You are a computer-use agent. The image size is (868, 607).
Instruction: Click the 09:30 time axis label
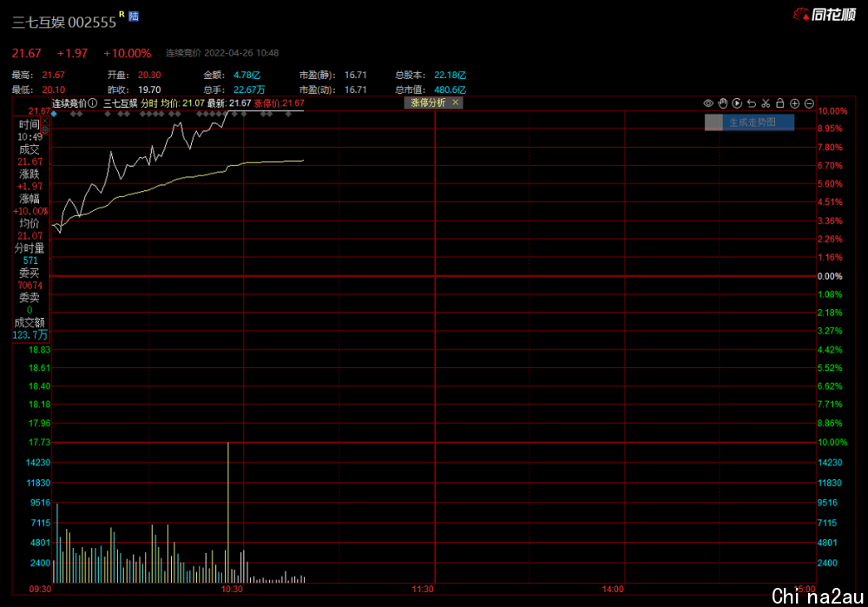pyautogui.click(x=41, y=590)
